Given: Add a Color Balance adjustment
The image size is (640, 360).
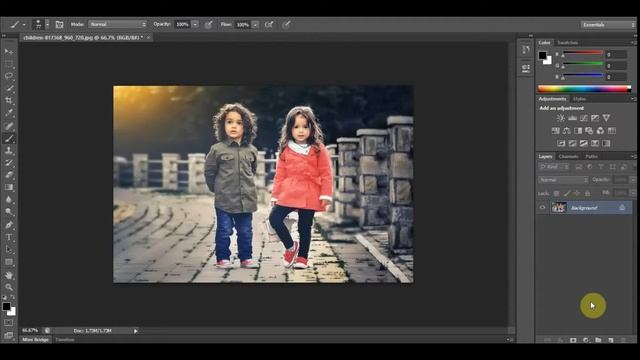Looking at the screenshot, I should [567, 131].
